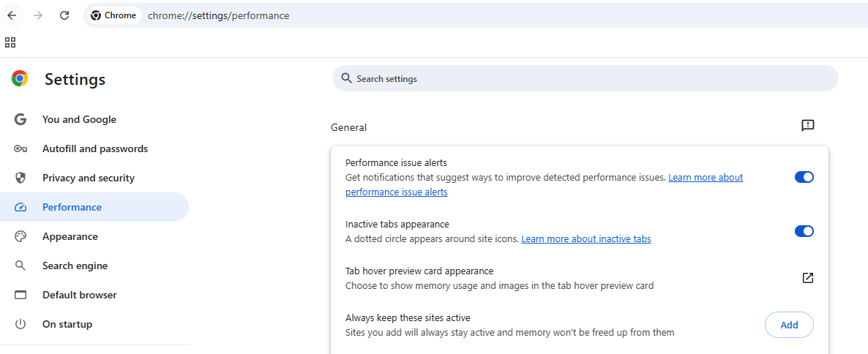
Task: Select Privacy and security in sidebar
Action: 88,178
